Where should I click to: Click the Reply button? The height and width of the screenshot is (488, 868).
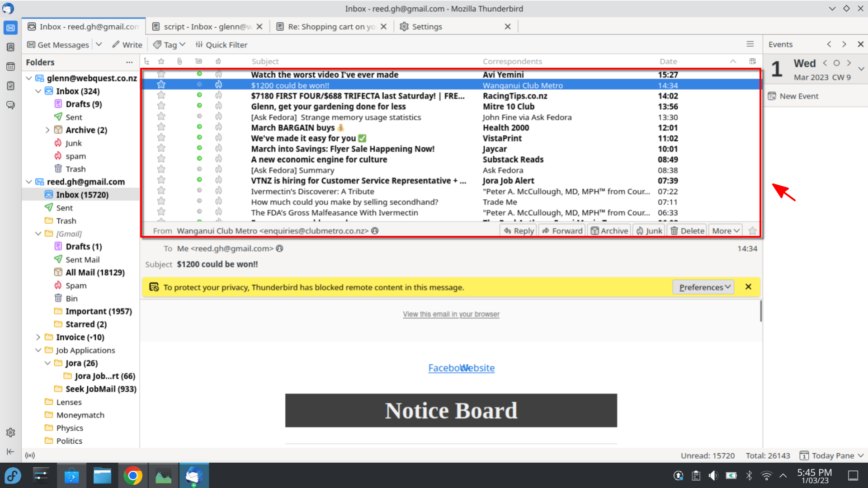pos(519,231)
